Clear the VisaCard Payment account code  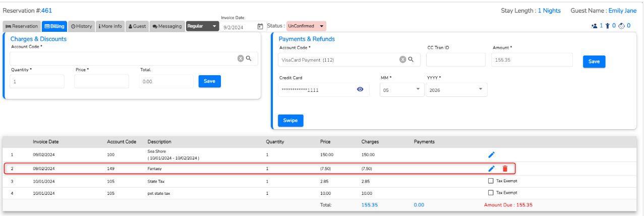403,60
